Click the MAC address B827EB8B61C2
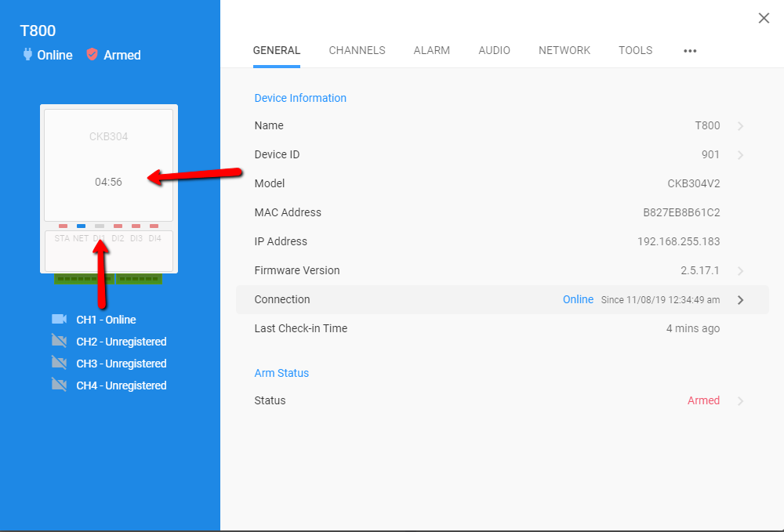784x532 pixels. [681, 212]
